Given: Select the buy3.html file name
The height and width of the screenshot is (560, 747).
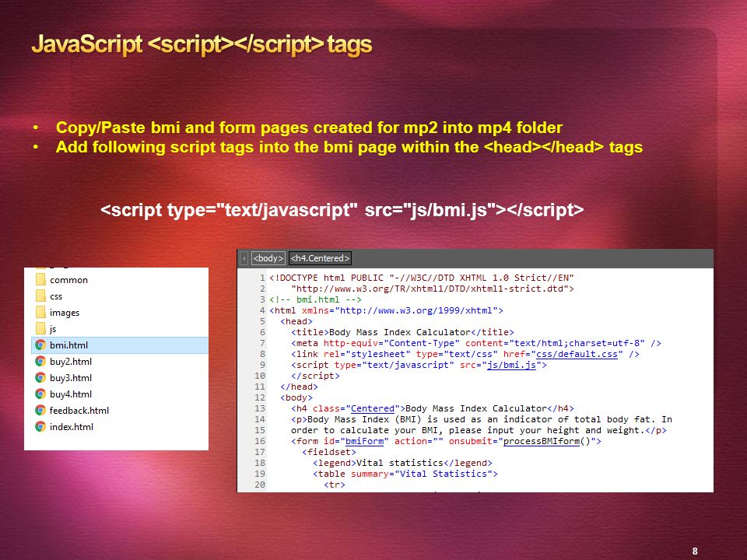Looking at the screenshot, I should coord(71,378).
